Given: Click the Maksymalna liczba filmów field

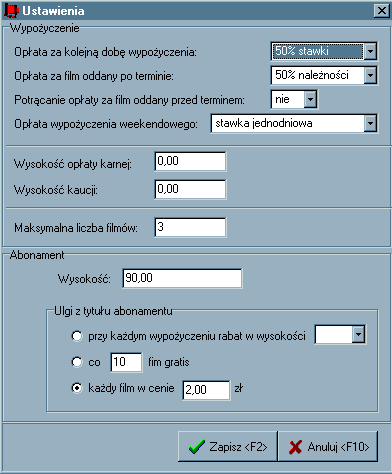Looking at the screenshot, I should click(x=190, y=227).
